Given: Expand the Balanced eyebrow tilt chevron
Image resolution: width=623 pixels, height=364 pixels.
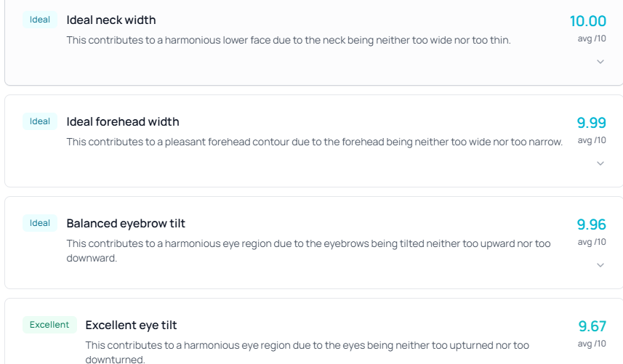Looking at the screenshot, I should tap(600, 265).
